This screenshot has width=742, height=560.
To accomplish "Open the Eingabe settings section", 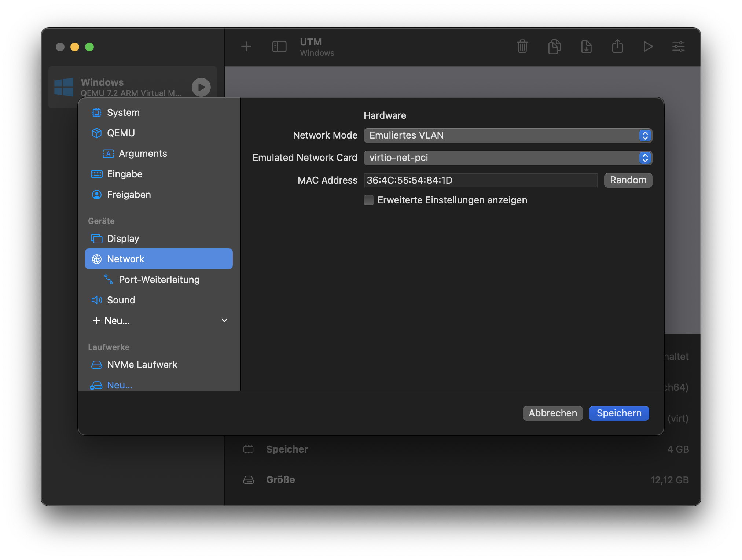I will 159,174.
